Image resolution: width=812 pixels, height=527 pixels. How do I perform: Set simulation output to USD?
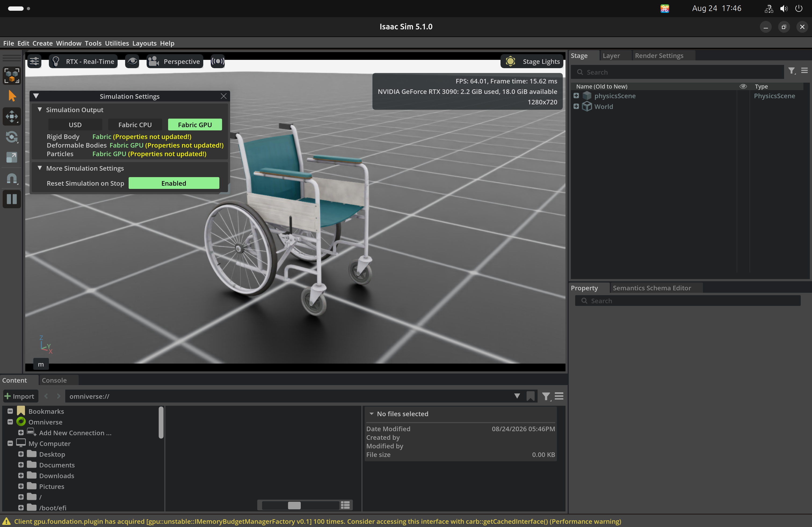[x=75, y=125]
